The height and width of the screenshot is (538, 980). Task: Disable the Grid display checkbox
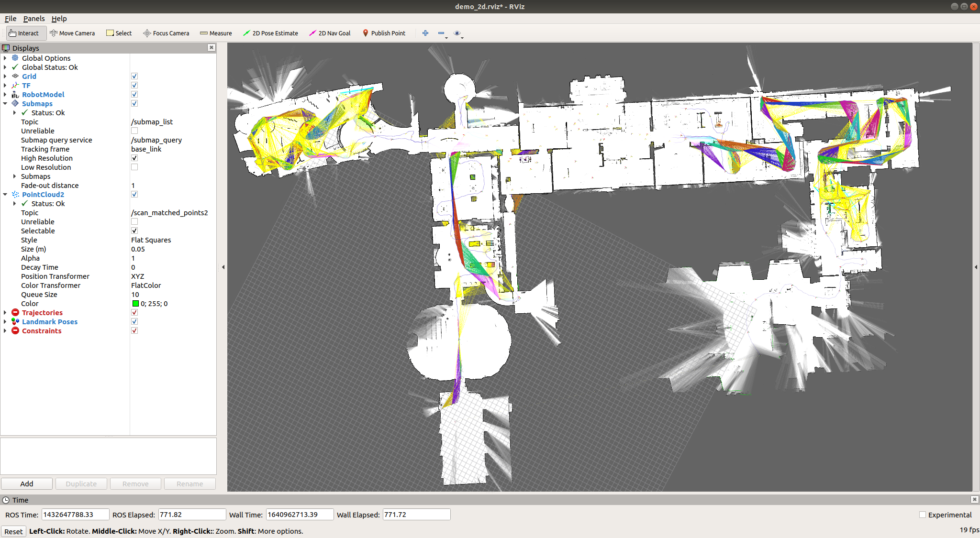point(134,76)
